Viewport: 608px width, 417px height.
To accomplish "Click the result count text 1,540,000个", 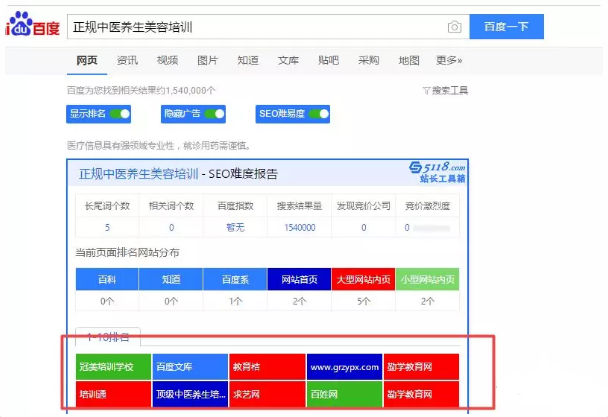I will (x=191, y=90).
